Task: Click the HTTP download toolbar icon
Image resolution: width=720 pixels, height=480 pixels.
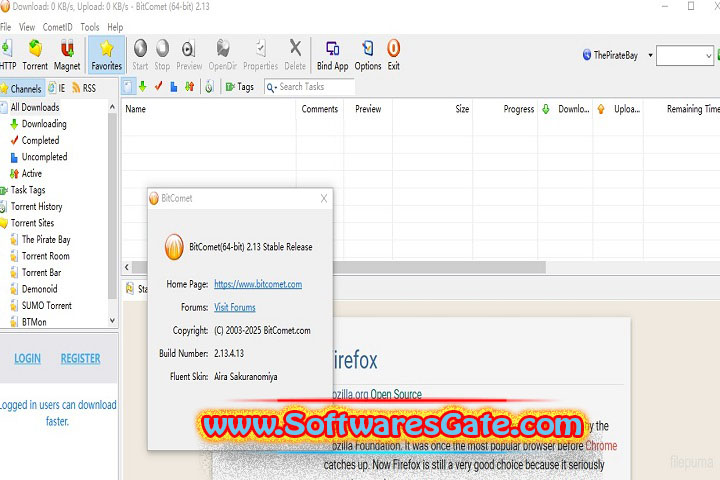Action: (x=7, y=55)
